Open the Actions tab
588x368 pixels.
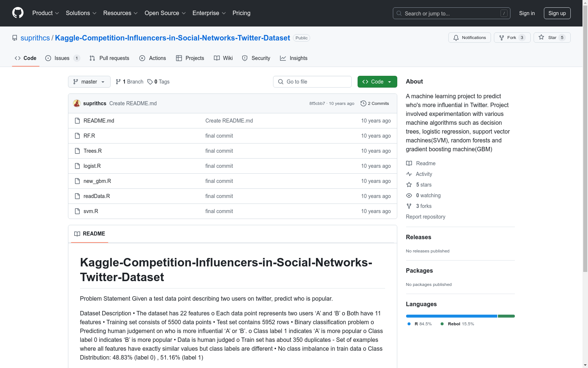(153, 58)
